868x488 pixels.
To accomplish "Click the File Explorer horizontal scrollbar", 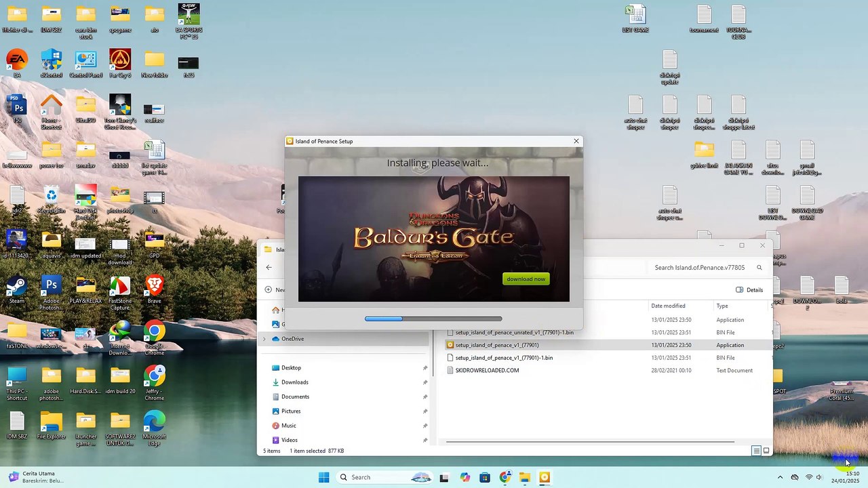I will (x=590, y=442).
